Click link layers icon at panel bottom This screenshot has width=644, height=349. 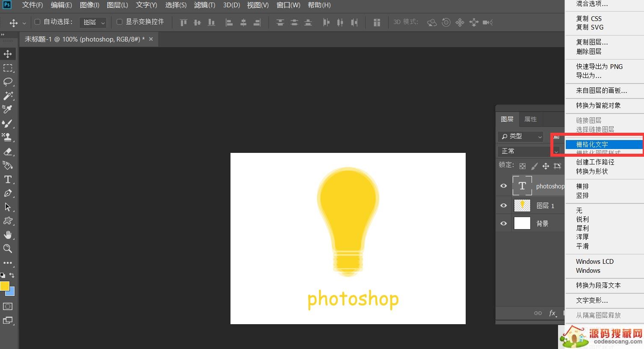tap(538, 313)
